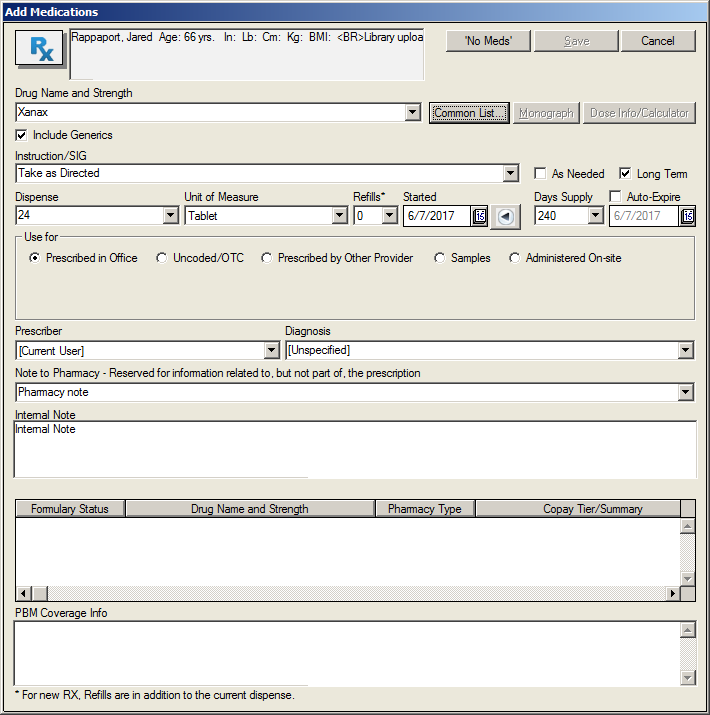This screenshot has height=715, width=710.
Task: Click the Formulary Status column header
Action: (x=70, y=509)
